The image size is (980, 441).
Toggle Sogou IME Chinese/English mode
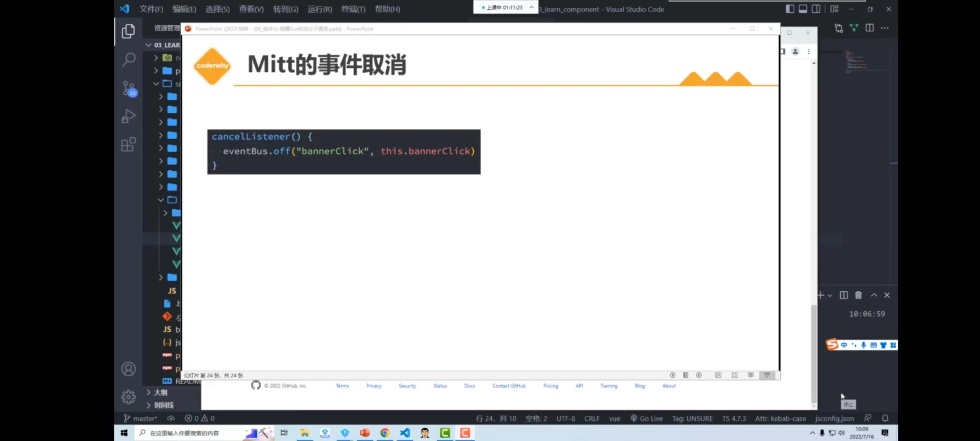[x=844, y=345]
